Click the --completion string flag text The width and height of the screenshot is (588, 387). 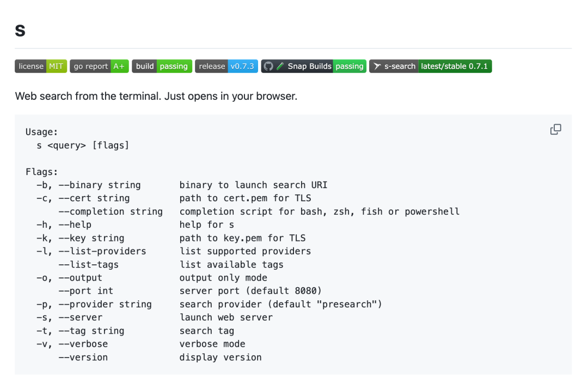coord(111,211)
